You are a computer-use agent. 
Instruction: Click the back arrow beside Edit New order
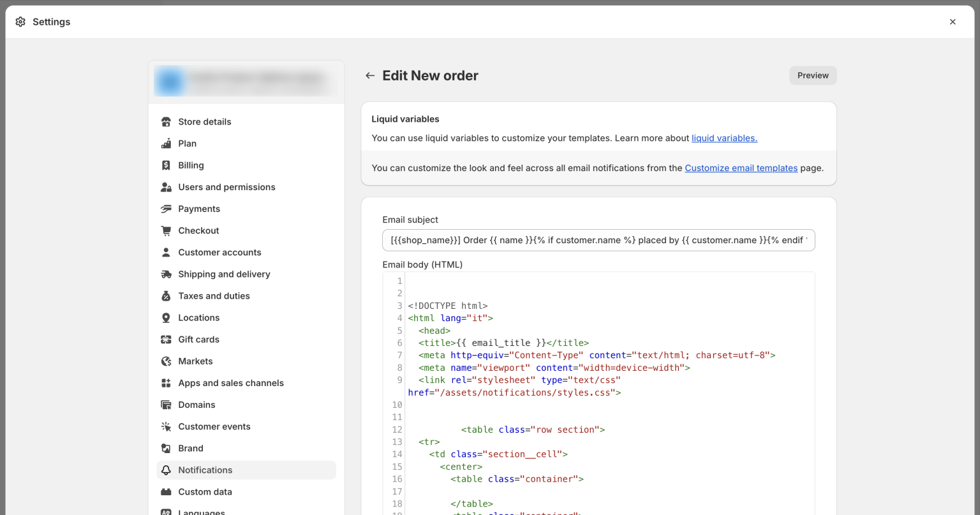click(x=370, y=75)
